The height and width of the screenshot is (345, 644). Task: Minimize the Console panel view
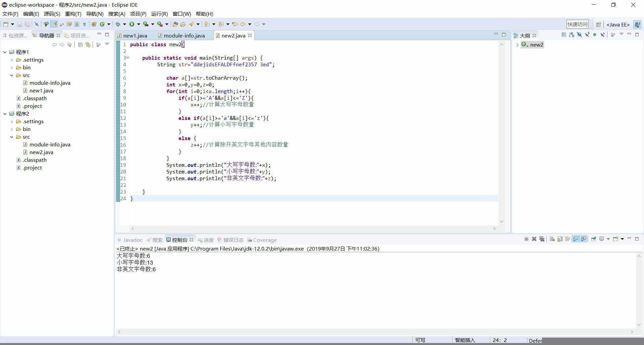(629, 238)
